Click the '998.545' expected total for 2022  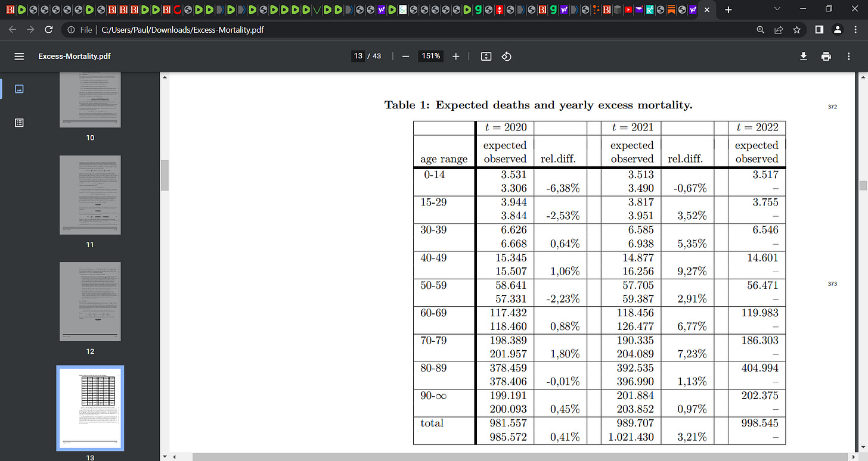759,423
